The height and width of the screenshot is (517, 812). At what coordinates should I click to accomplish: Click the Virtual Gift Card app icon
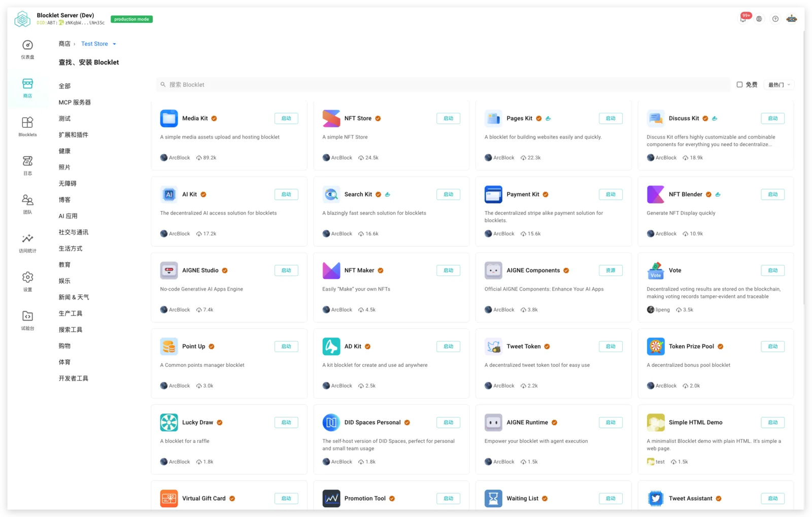click(x=169, y=499)
